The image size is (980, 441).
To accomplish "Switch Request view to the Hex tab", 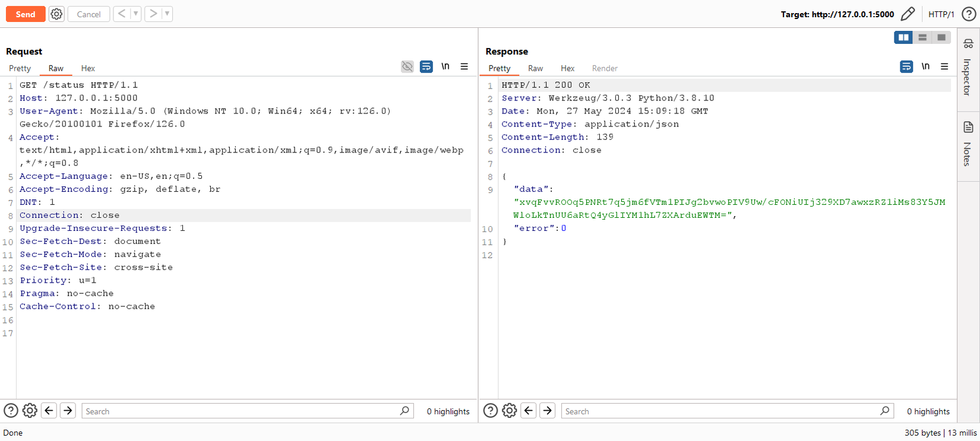I will point(88,68).
